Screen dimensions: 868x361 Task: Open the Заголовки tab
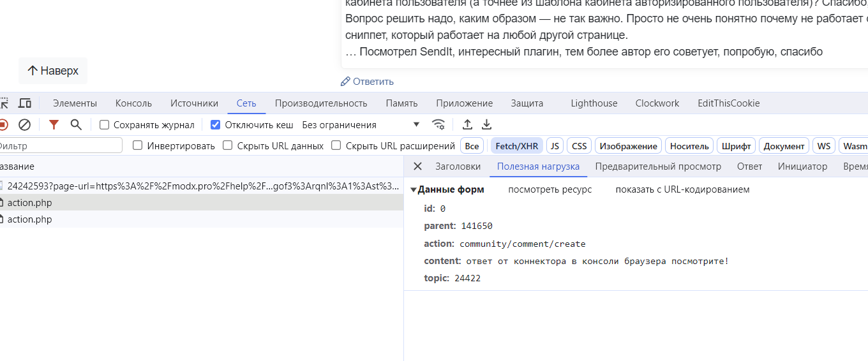[458, 166]
